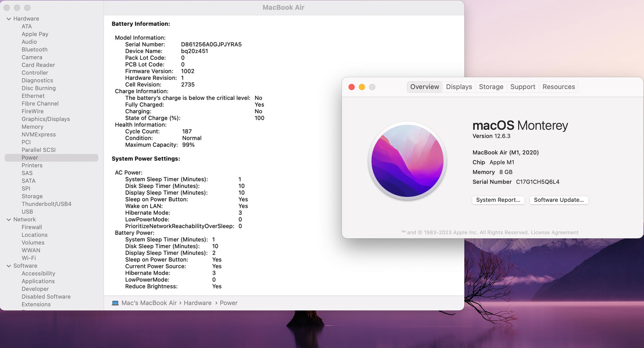Open the Storage tab in About This Mac
Screen dimensions: 644x348
pos(491,87)
